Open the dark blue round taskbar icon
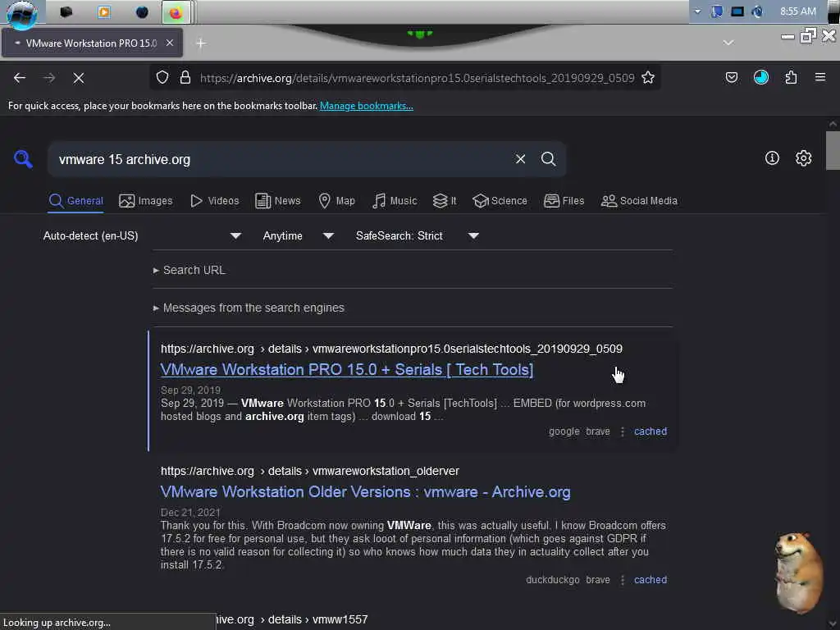The width and height of the screenshot is (840, 630). (x=142, y=11)
